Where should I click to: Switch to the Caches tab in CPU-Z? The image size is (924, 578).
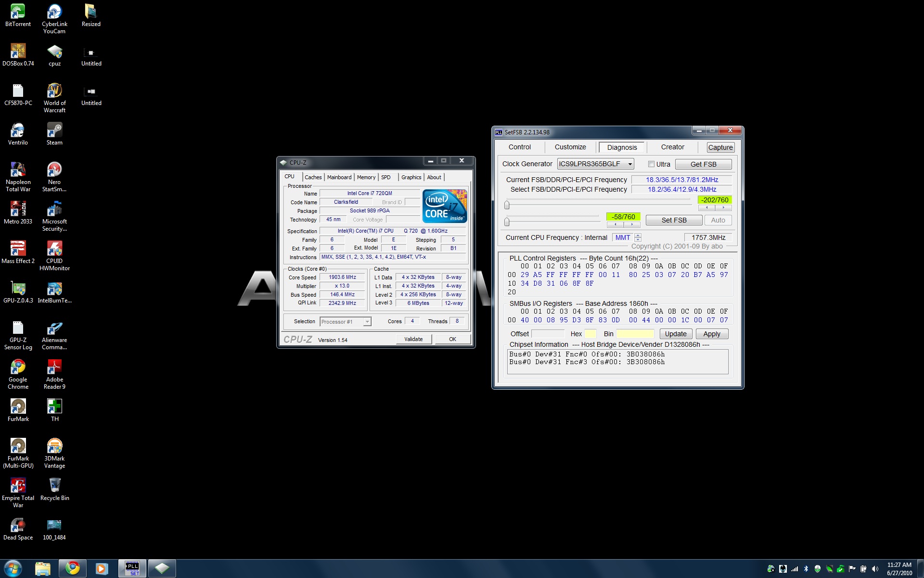pyautogui.click(x=313, y=177)
